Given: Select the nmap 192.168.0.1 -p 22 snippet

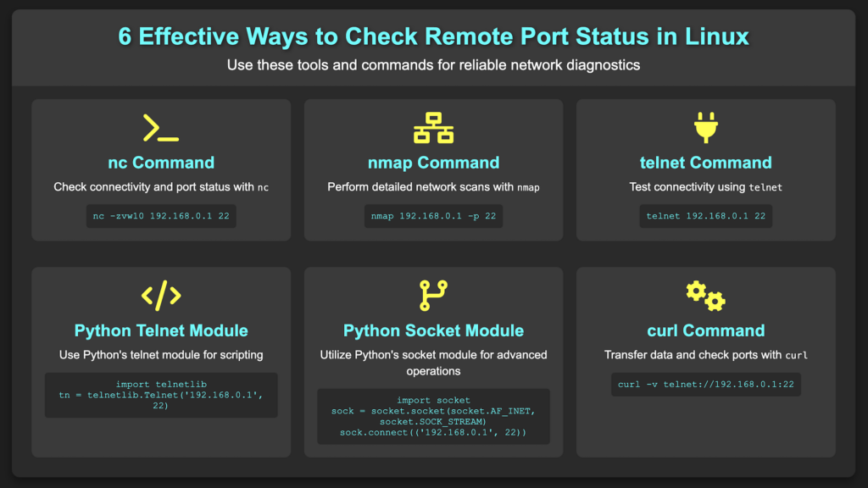Looking at the screenshot, I should tap(433, 216).
